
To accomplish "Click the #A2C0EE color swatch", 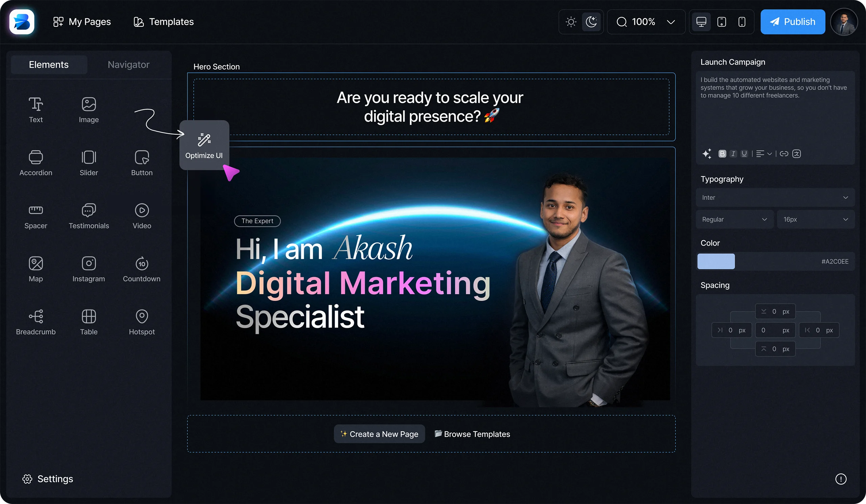I will (x=716, y=261).
